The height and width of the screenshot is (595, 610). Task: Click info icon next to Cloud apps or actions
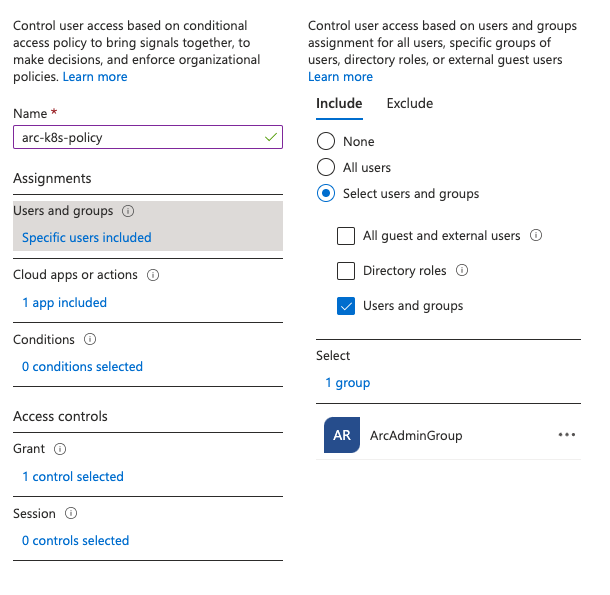click(153, 275)
